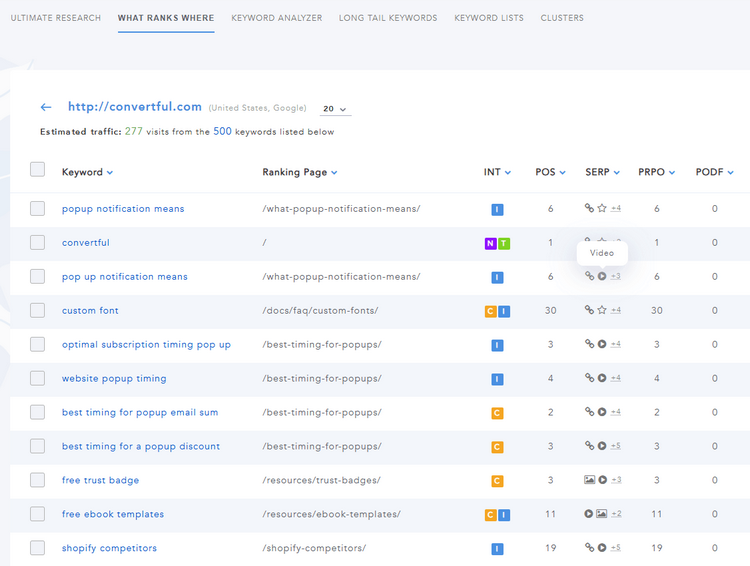Open keyword link 'popup notification means'
750x566 pixels.
[x=123, y=209]
